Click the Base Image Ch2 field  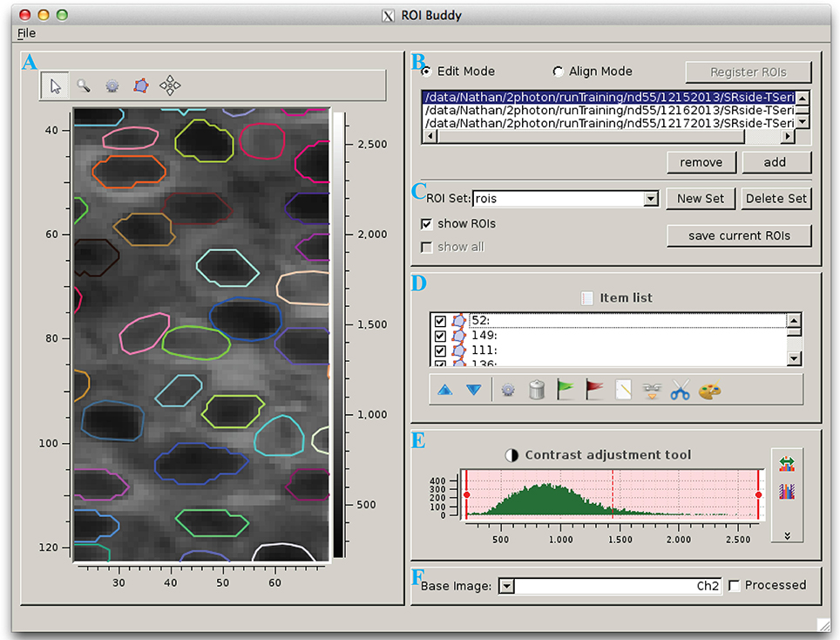point(617,586)
